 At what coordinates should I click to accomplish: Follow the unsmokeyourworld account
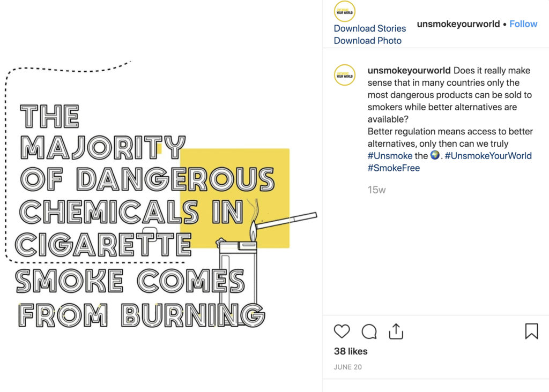[x=523, y=24]
